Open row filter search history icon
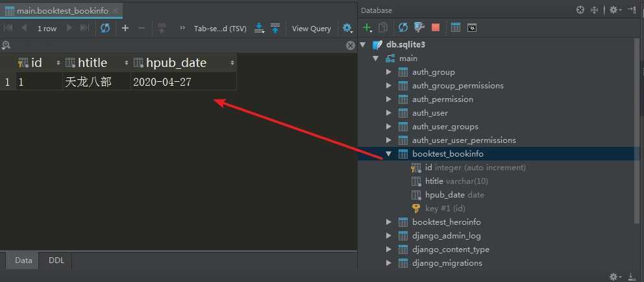644x282 pixels. tap(5, 45)
